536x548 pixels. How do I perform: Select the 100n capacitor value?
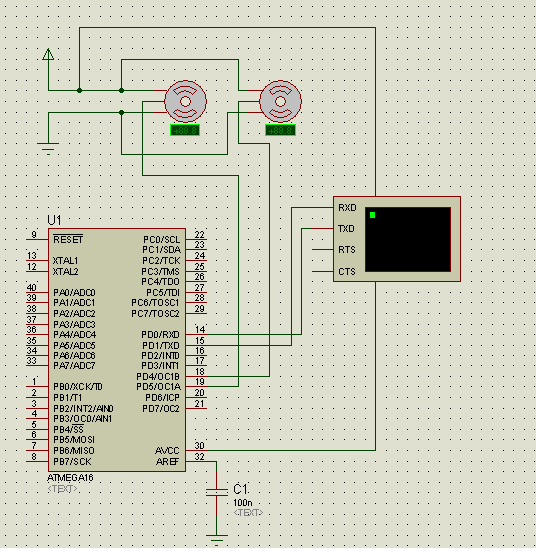coord(242,503)
